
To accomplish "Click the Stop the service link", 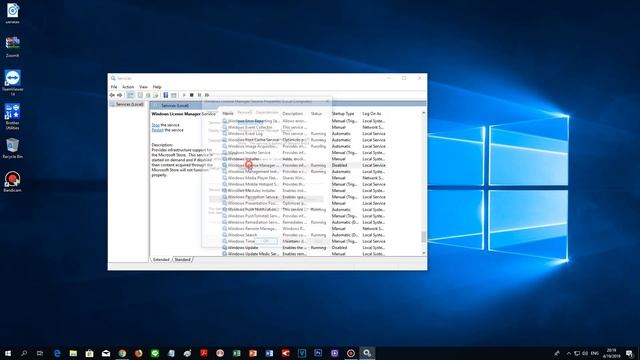I will pos(156,125).
